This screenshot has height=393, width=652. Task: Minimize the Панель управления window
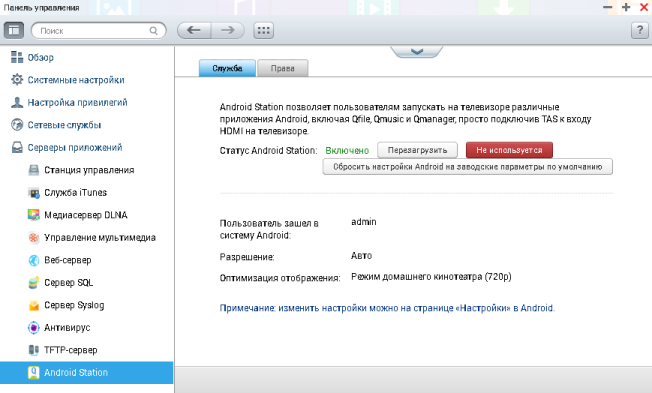(608, 7)
